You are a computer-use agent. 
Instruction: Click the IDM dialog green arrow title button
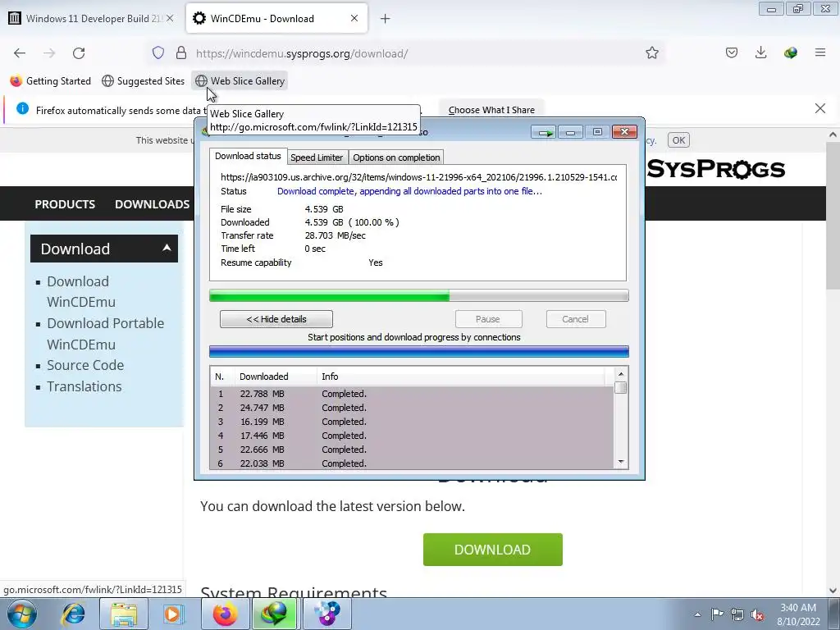pos(545,132)
